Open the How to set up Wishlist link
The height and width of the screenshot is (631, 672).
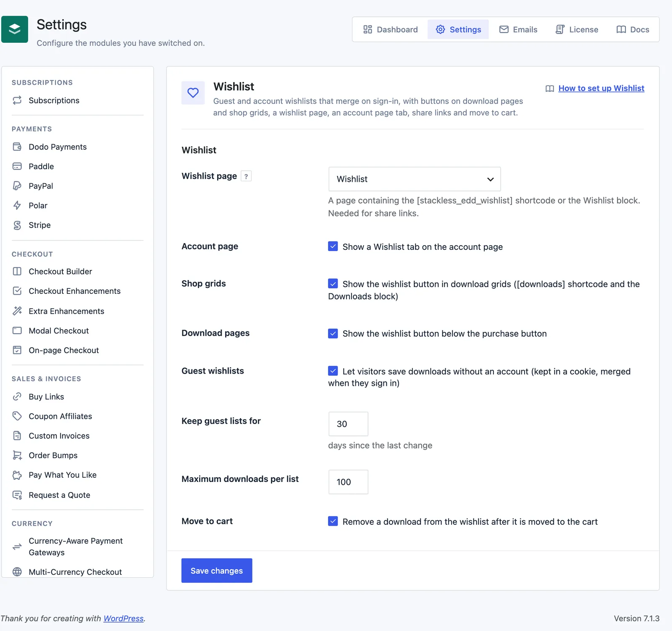point(601,88)
